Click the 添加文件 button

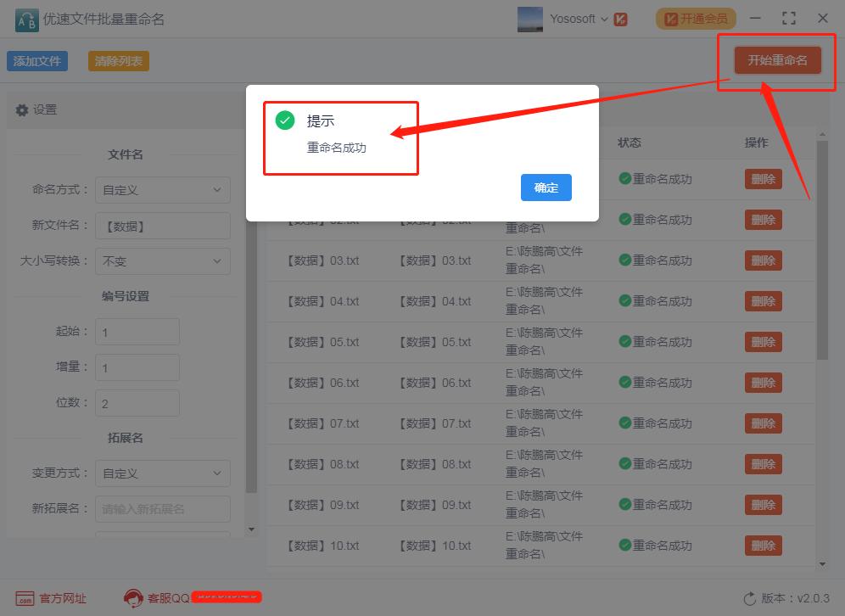36,61
